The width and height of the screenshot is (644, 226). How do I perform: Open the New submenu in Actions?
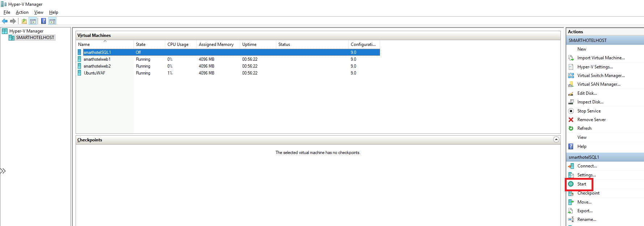(581, 49)
